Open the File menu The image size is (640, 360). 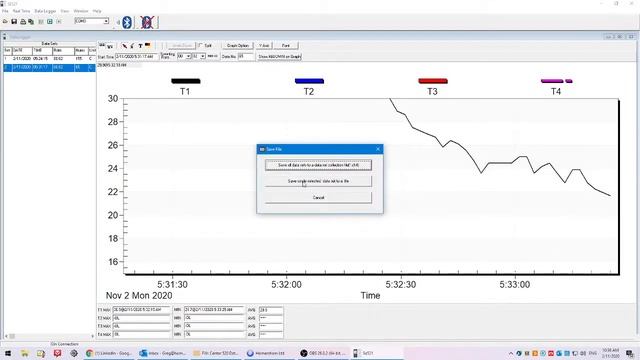click(5, 11)
